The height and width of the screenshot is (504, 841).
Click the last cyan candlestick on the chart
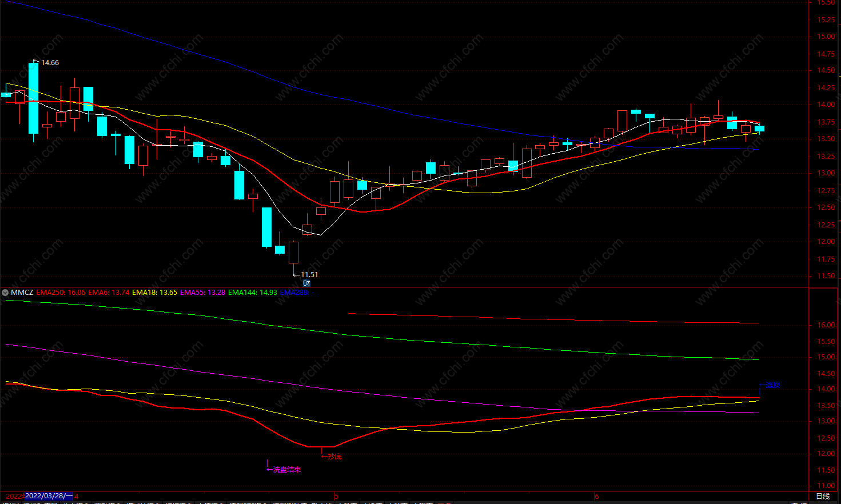[x=759, y=129]
